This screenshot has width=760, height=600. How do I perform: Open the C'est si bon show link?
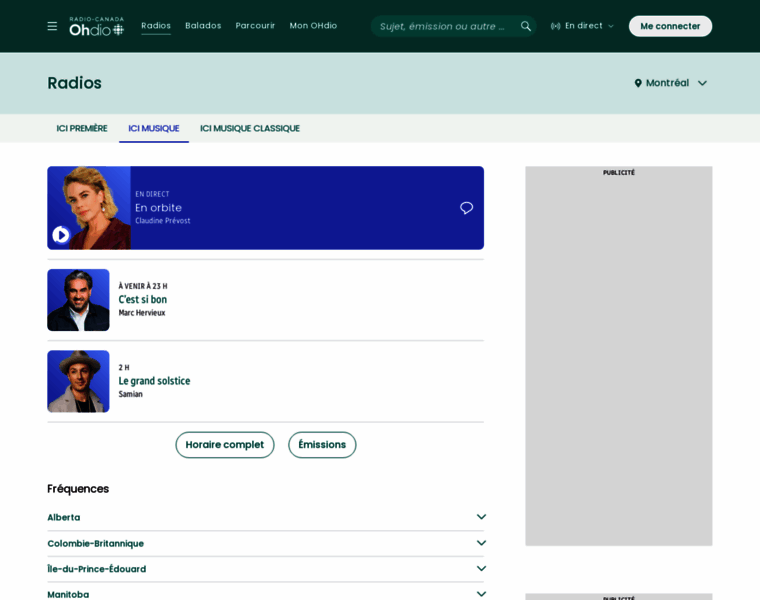(x=142, y=300)
